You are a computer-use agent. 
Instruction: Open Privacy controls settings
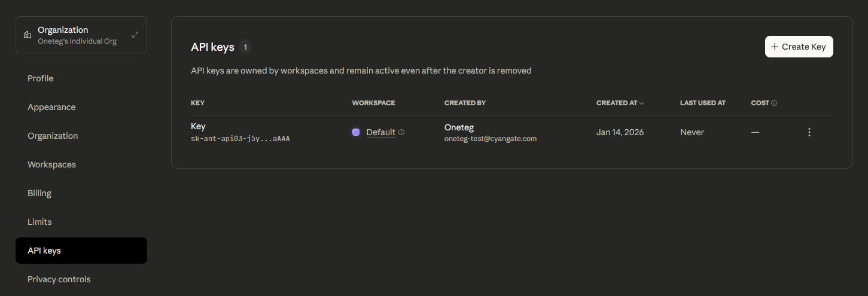point(59,279)
